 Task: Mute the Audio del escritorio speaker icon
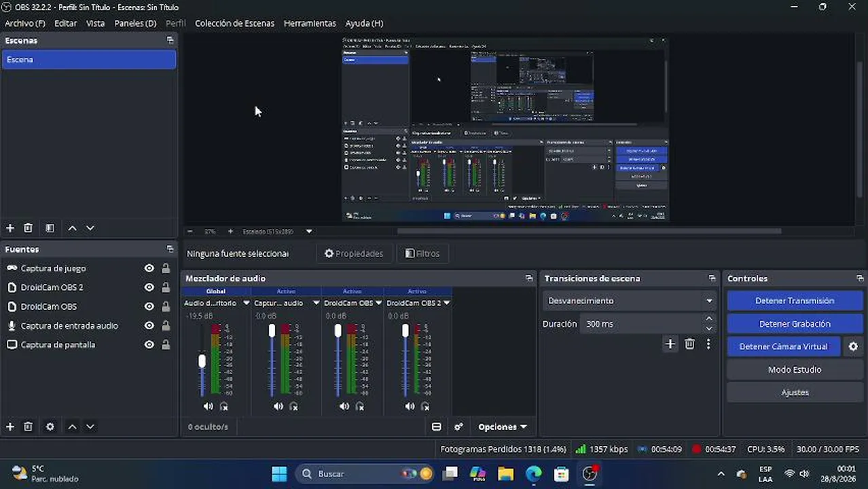(208, 406)
